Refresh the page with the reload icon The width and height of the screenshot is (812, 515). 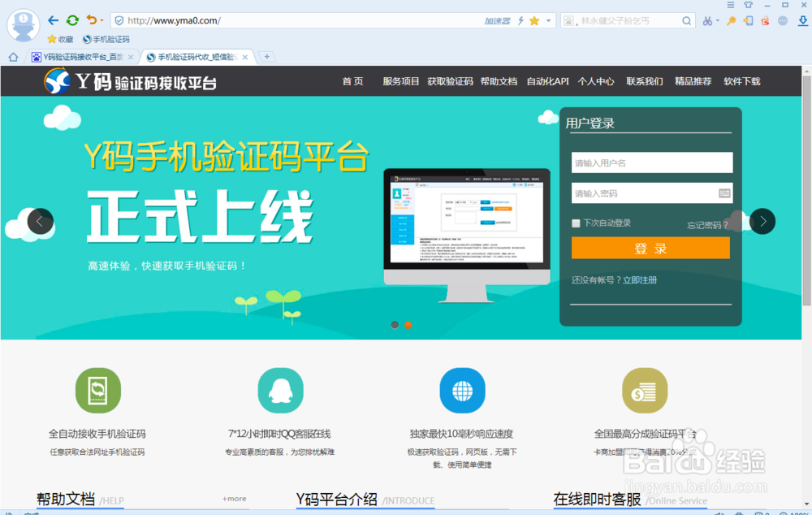pos(72,20)
